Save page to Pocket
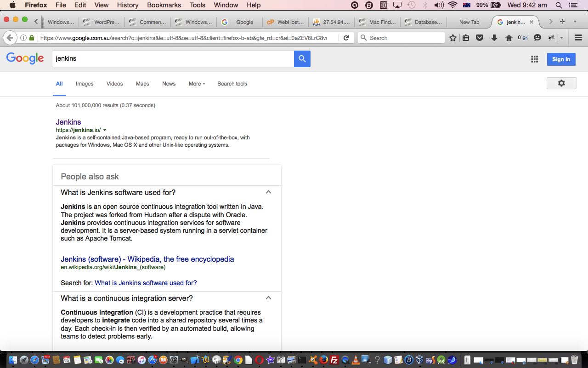This screenshot has height=368, width=588. point(480,38)
